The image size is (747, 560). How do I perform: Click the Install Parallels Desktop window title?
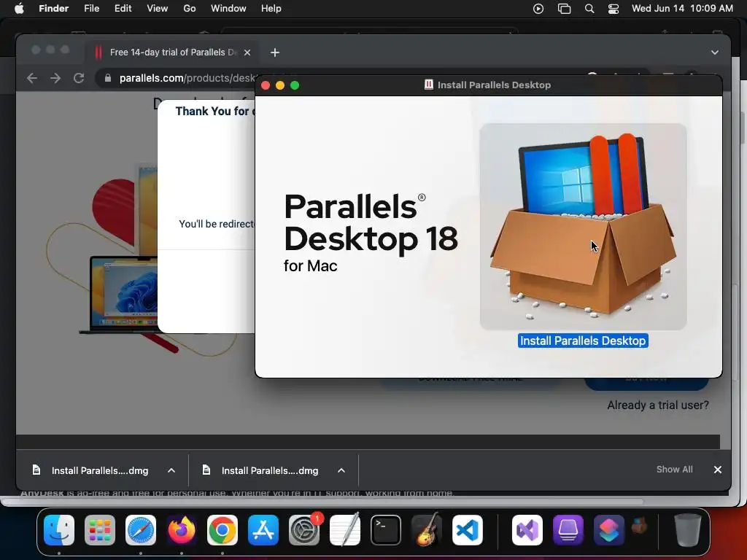(494, 85)
